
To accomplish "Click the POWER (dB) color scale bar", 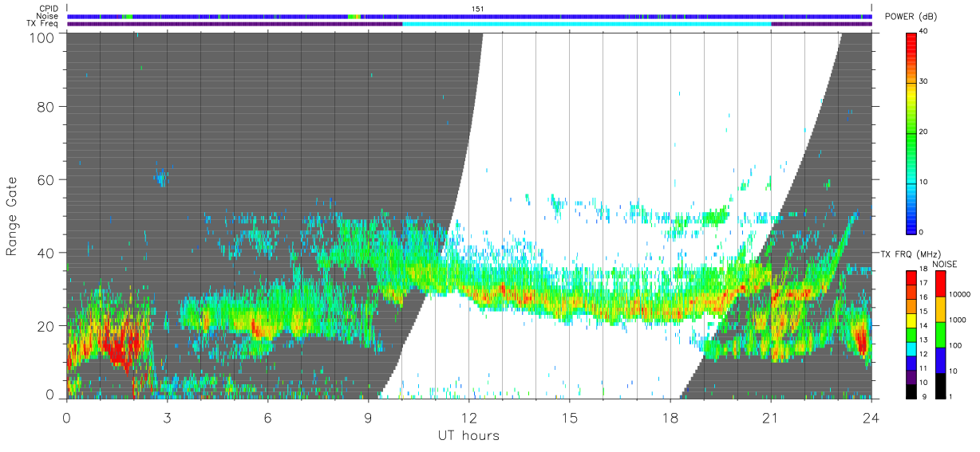I will coord(911,132).
